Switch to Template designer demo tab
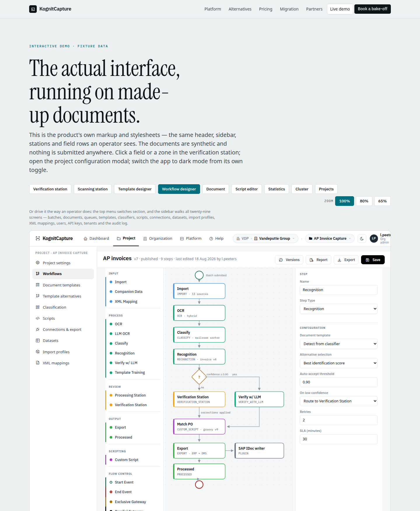The height and width of the screenshot is (511, 420). coord(135,189)
